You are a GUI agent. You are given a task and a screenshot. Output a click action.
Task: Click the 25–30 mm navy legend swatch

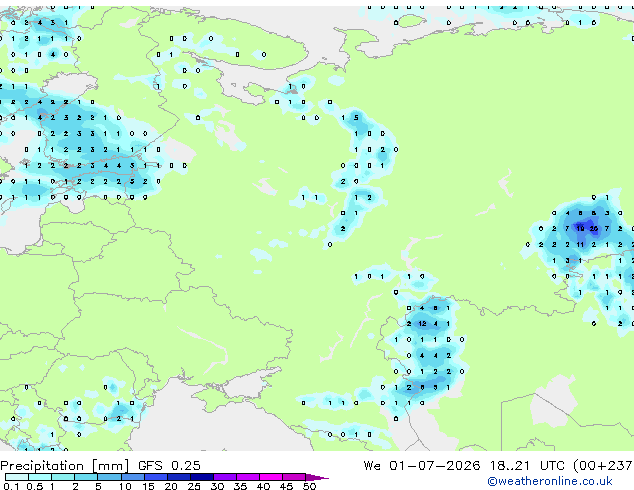pos(201,477)
